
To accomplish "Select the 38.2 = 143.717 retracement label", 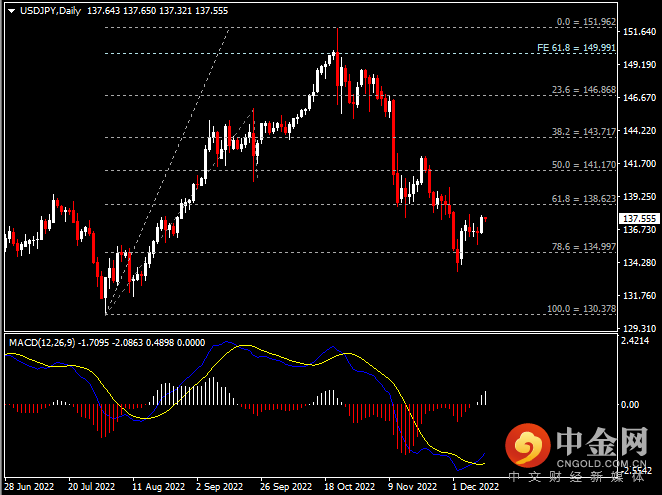I will point(584,131).
